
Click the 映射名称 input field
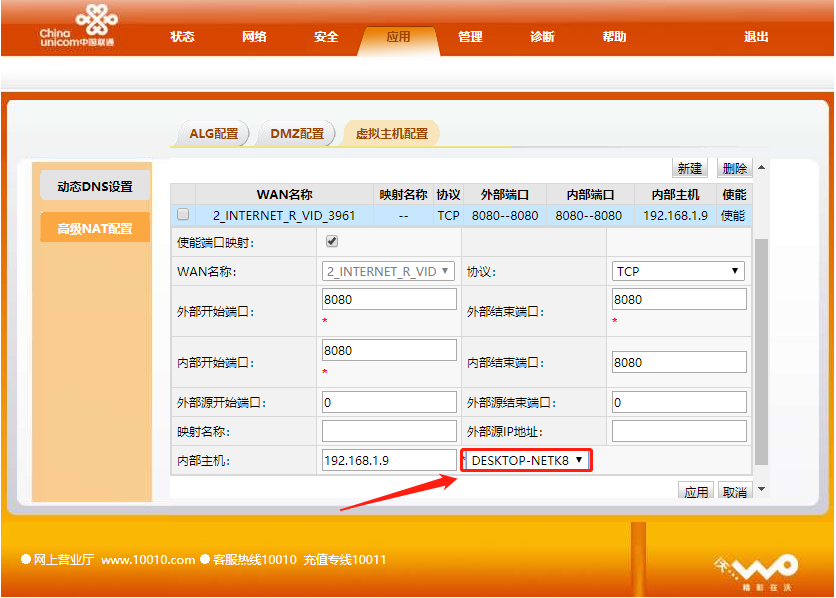click(389, 431)
